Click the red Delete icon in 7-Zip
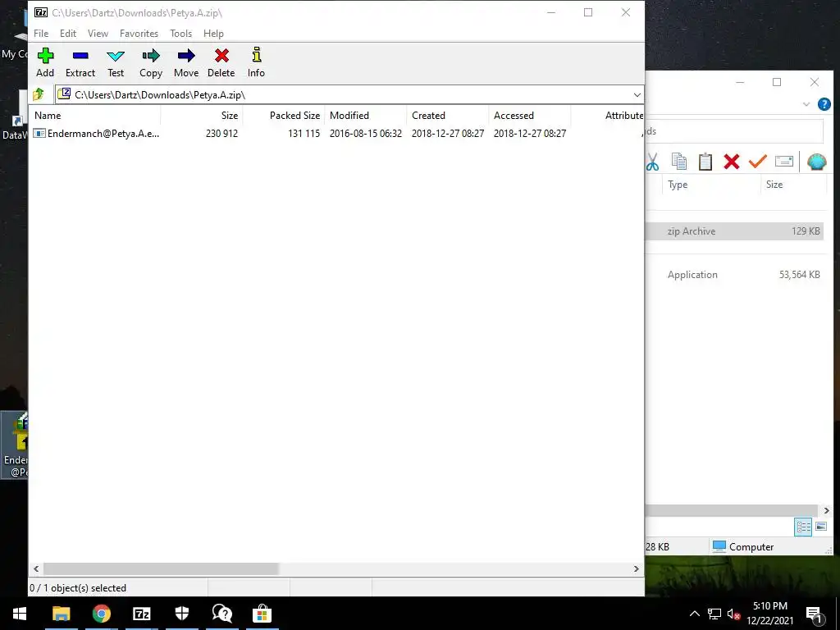Viewport: 840px width, 630px height. pyautogui.click(x=221, y=62)
